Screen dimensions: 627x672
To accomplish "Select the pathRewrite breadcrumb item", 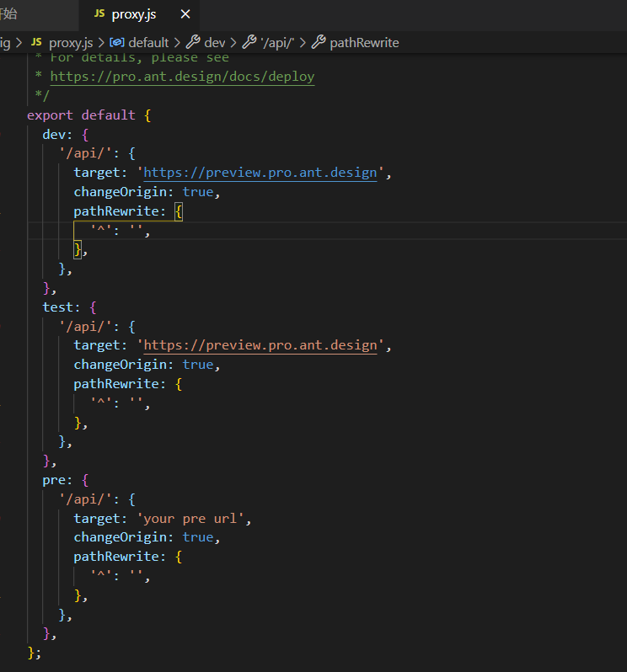I will tap(364, 43).
